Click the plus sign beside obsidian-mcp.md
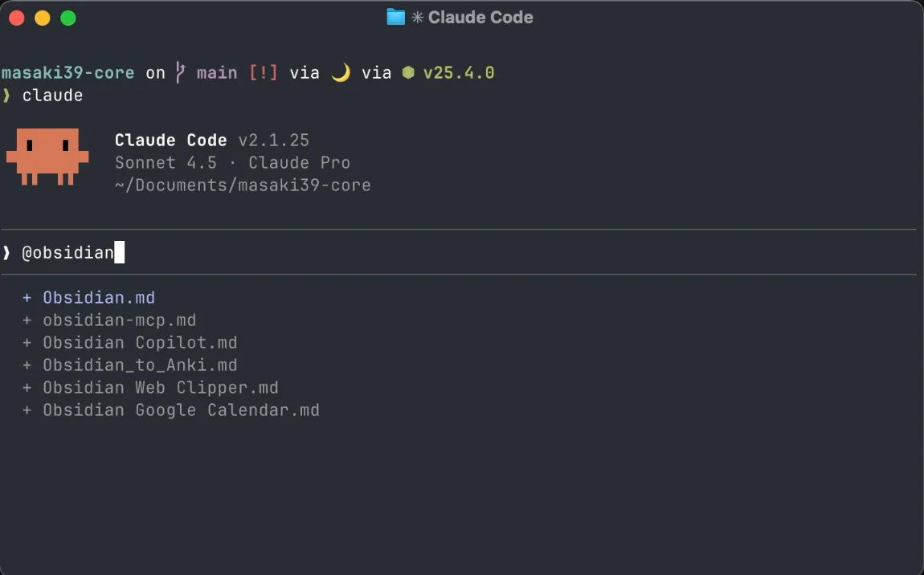This screenshot has height=575, width=924. 27,320
